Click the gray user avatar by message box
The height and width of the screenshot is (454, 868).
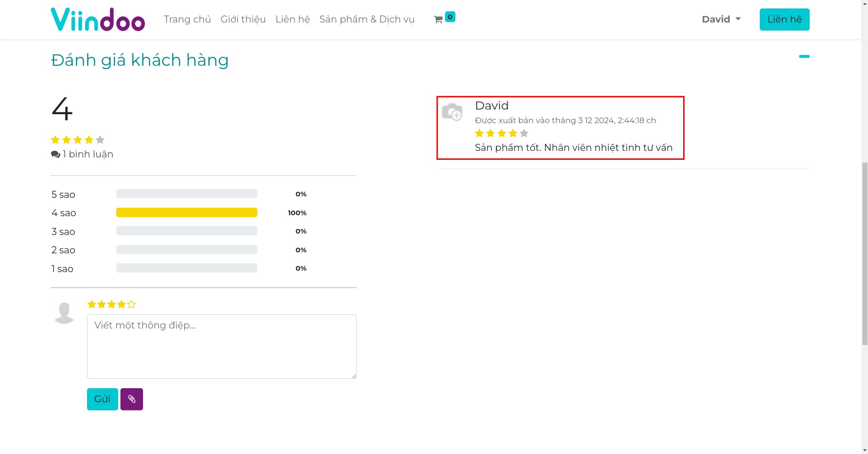pos(64,312)
